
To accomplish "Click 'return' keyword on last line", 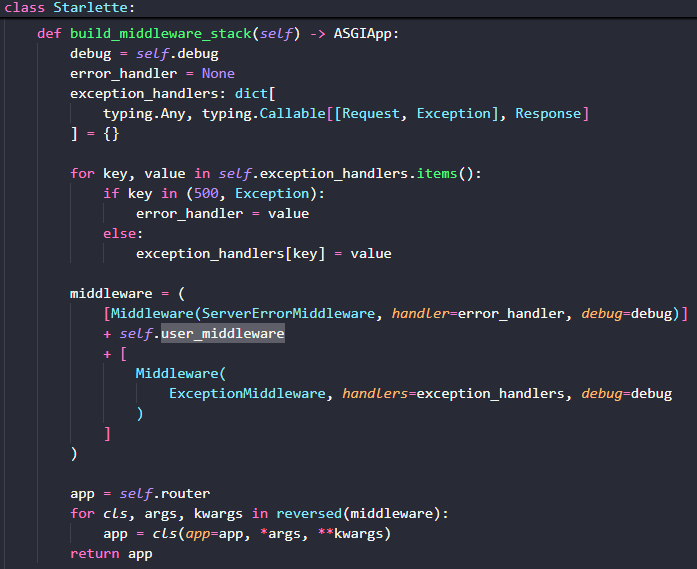I will click(95, 553).
